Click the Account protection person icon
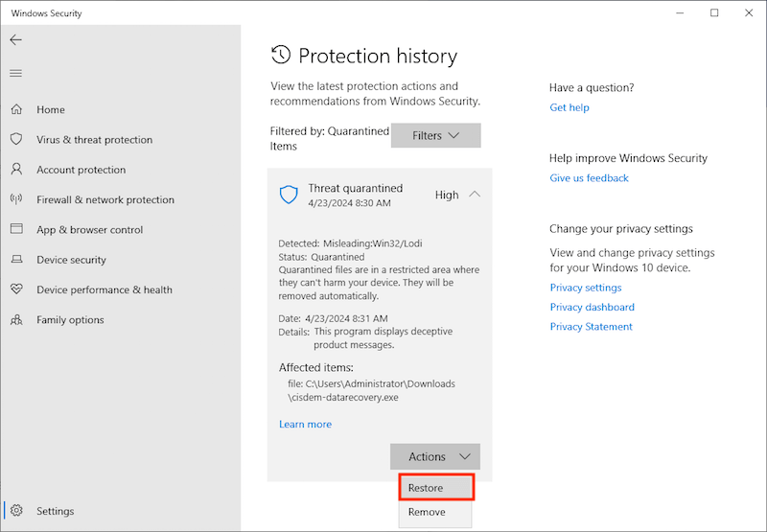This screenshot has height=532, width=767. [x=16, y=169]
